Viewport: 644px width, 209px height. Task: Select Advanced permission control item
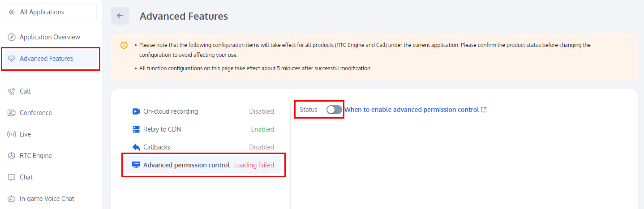coord(186,165)
